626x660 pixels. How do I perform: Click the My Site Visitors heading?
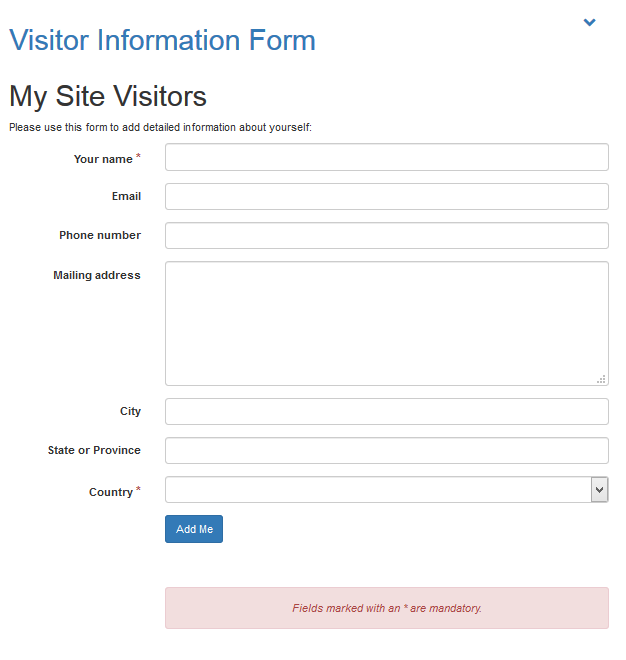pyautogui.click(x=108, y=96)
